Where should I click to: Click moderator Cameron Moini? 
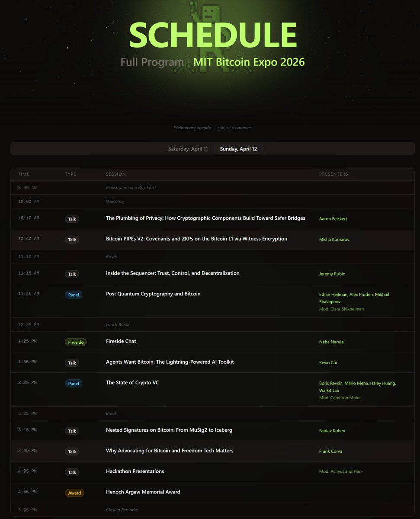[x=340, y=398]
